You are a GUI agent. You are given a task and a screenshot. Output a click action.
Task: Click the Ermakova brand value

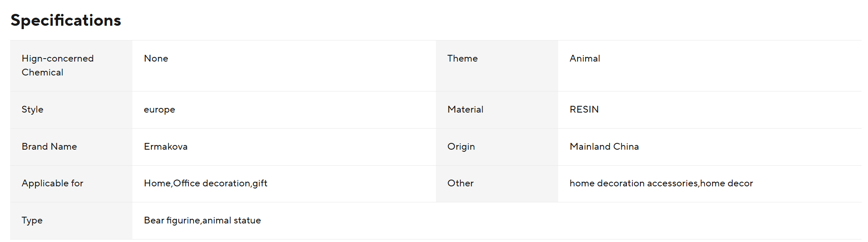click(166, 147)
